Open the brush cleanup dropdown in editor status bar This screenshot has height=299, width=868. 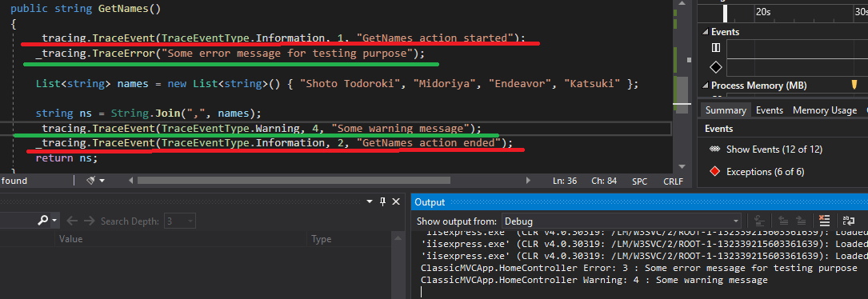[x=102, y=181]
